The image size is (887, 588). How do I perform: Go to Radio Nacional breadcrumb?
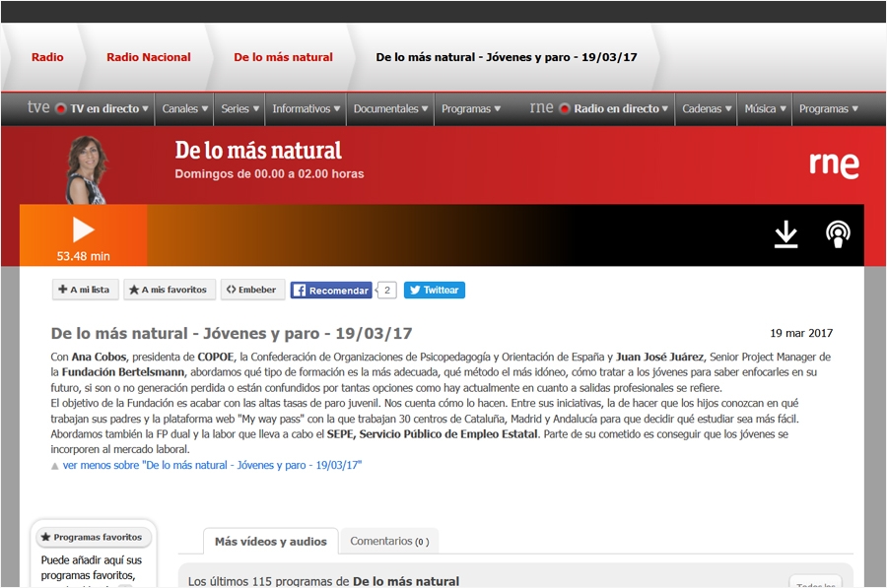point(149,57)
